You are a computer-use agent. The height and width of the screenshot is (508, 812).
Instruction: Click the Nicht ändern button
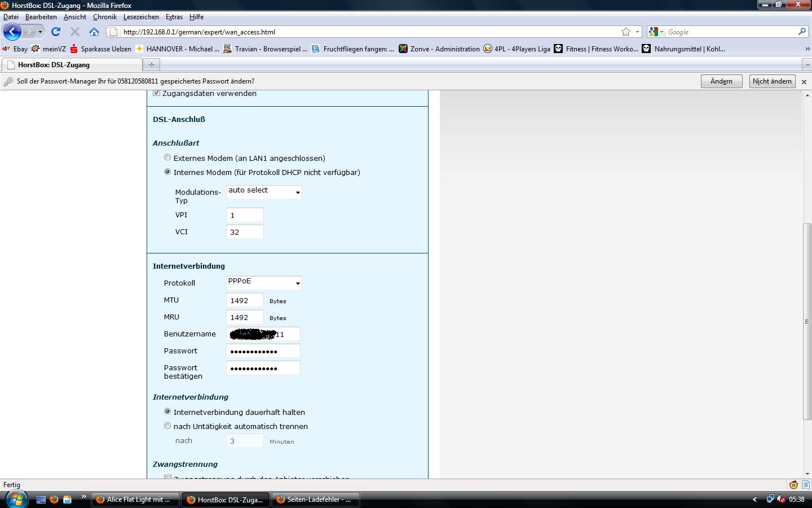click(771, 81)
